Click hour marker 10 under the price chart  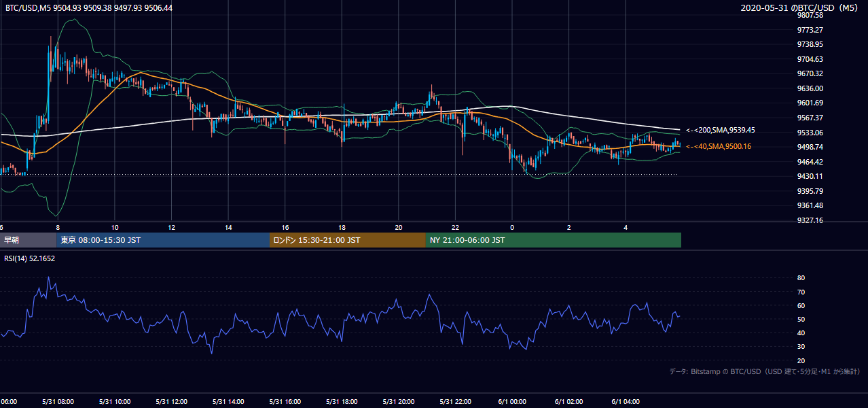(115, 227)
